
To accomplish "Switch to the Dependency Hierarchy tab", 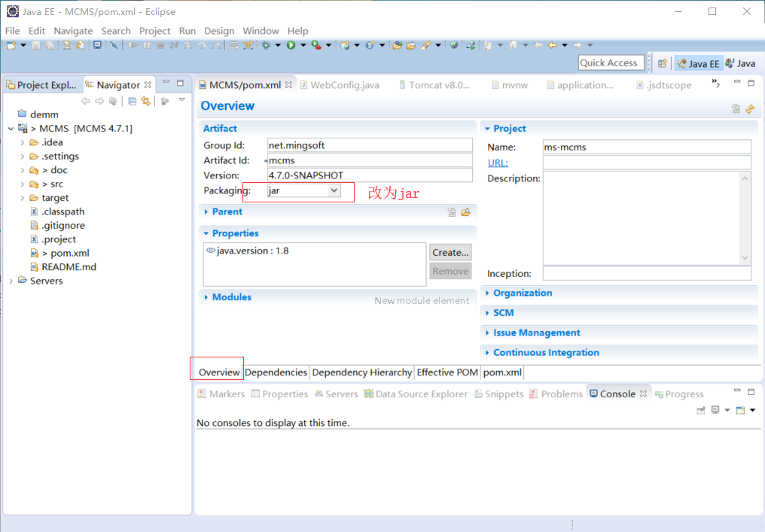I will point(362,372).
